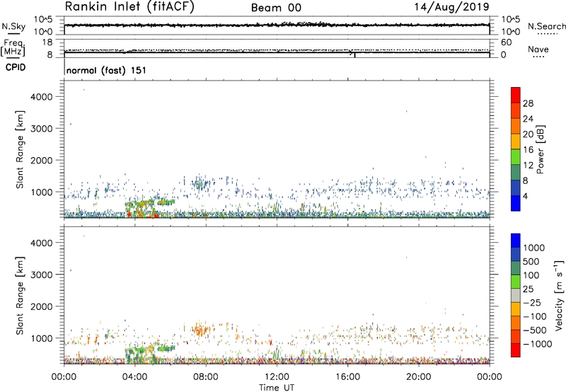Click the 'Nave' legend label

tap(538, 49)
